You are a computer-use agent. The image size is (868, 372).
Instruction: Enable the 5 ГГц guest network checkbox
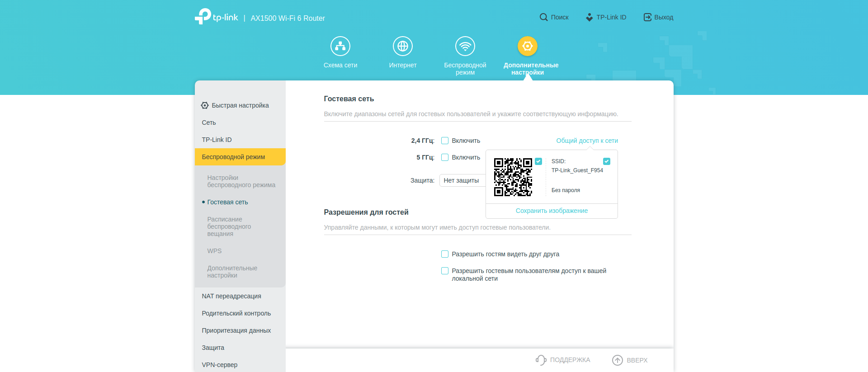445,157
